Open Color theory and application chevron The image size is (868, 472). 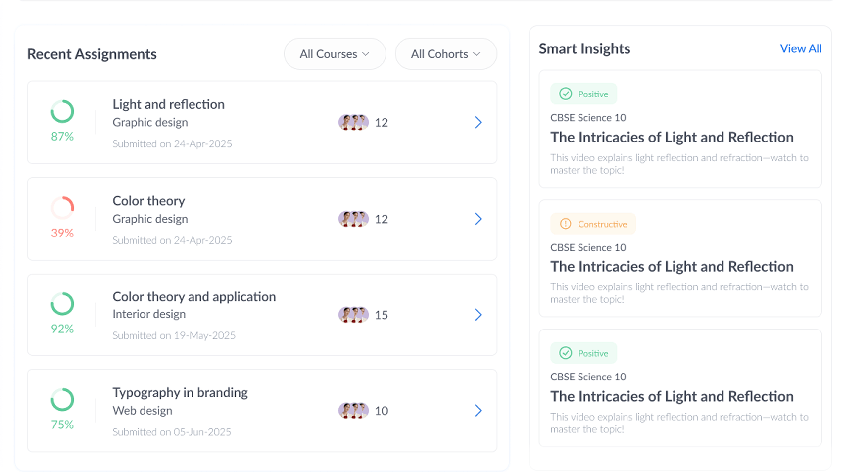click(478, 315)
